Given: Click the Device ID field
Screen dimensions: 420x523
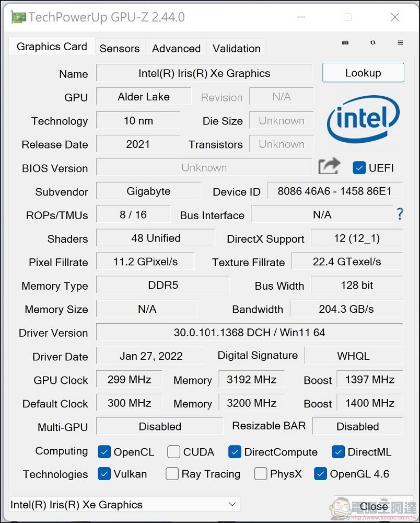Looking at the screenshot, I should pyautogui.click(x=335, y=191).
